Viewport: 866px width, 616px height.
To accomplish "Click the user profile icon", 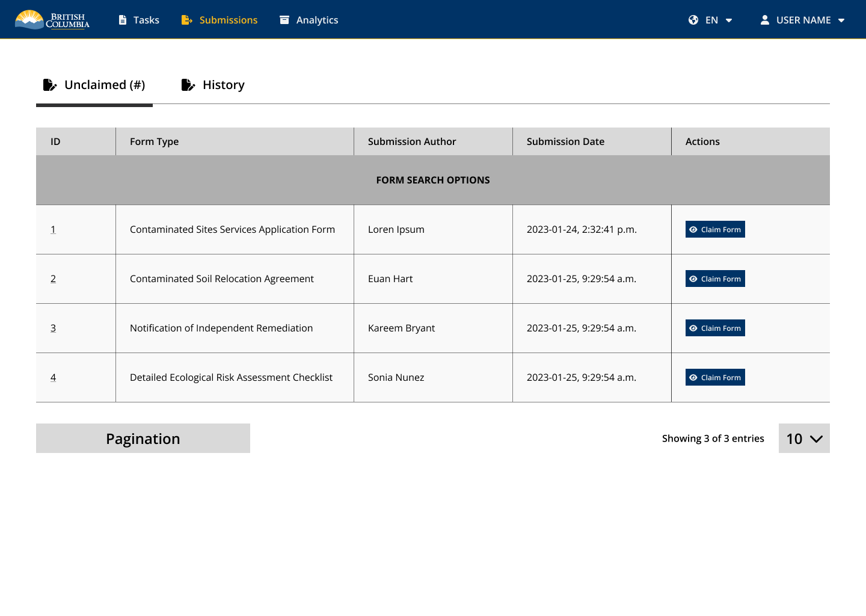I will (x=765, y=20).
